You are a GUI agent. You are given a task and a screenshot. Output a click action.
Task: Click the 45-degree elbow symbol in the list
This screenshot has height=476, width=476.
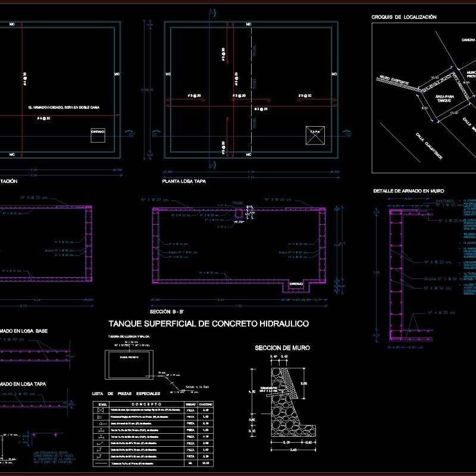tap(100, 443)
